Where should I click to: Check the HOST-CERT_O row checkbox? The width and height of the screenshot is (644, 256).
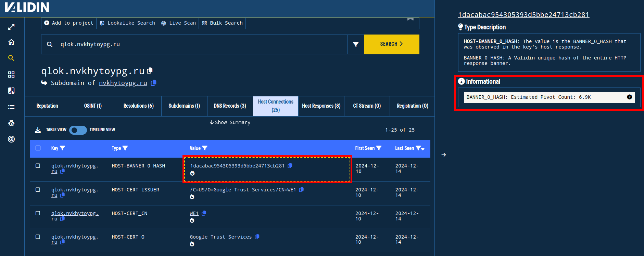click(x=38, y=237)
